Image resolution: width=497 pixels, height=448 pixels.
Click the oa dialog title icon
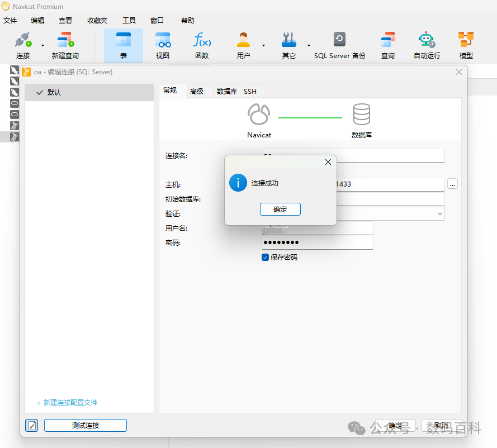point(27,72)
